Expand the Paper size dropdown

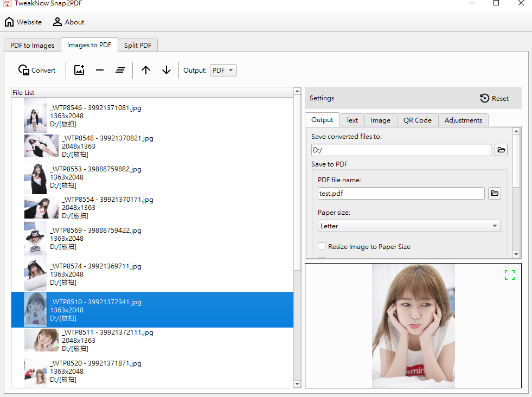pyautogui.click(x=409, y=226)
